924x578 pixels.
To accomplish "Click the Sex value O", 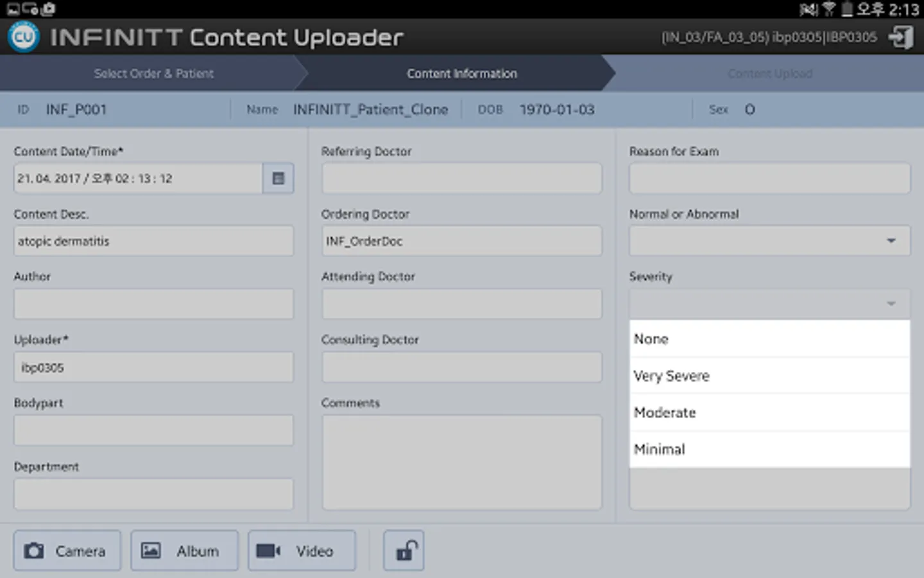I will point(749,110).
